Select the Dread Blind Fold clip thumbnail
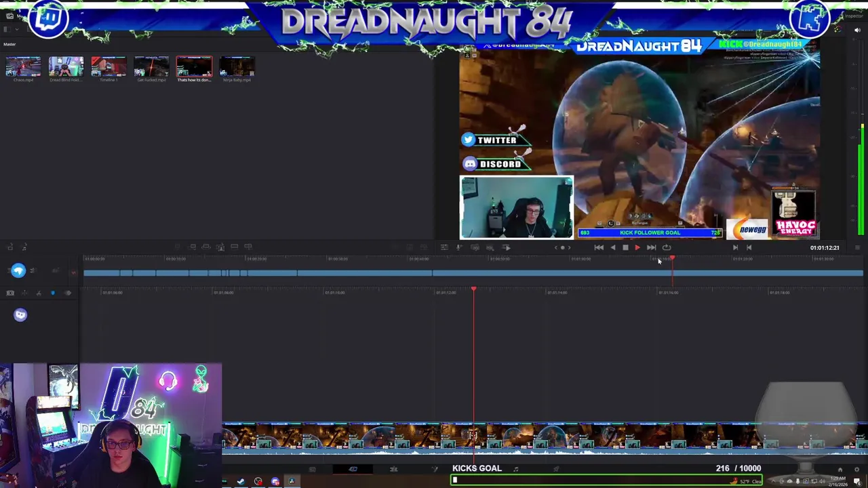 (66, 67)
